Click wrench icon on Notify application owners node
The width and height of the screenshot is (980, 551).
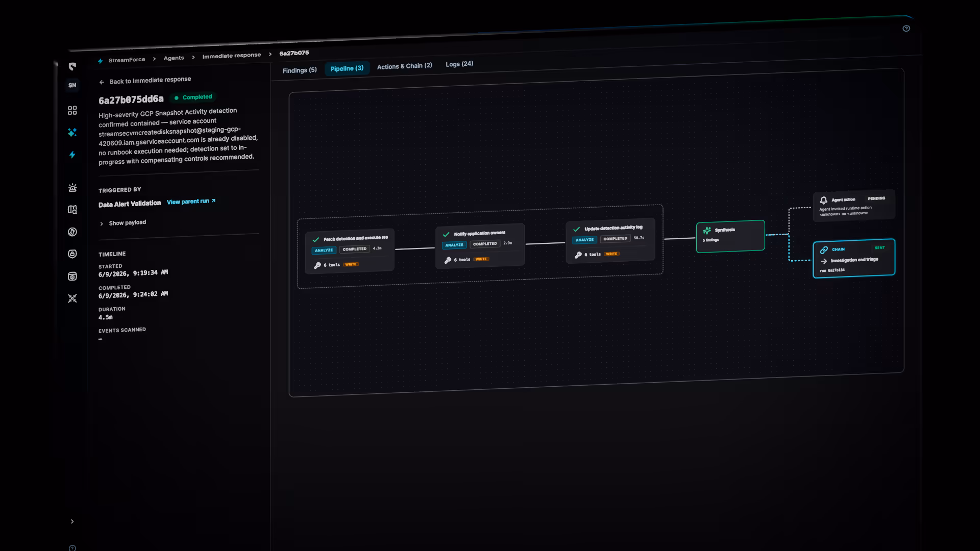click(448, 260)
